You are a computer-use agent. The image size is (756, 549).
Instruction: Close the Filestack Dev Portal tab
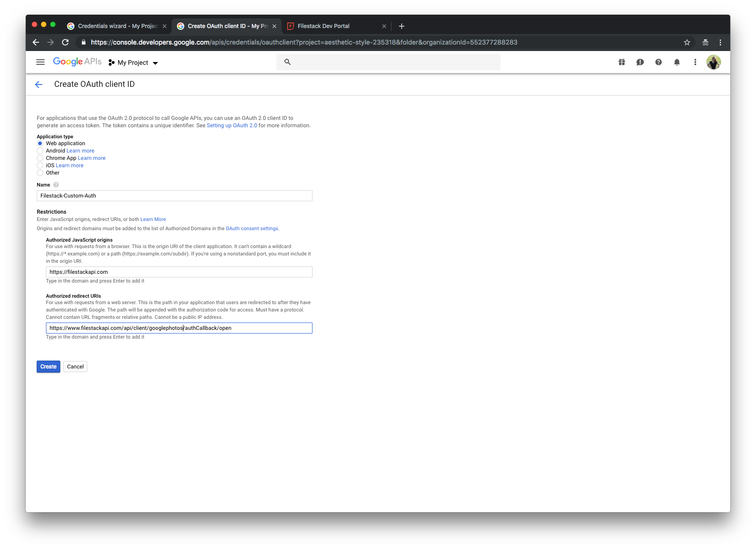coord(384,26)
